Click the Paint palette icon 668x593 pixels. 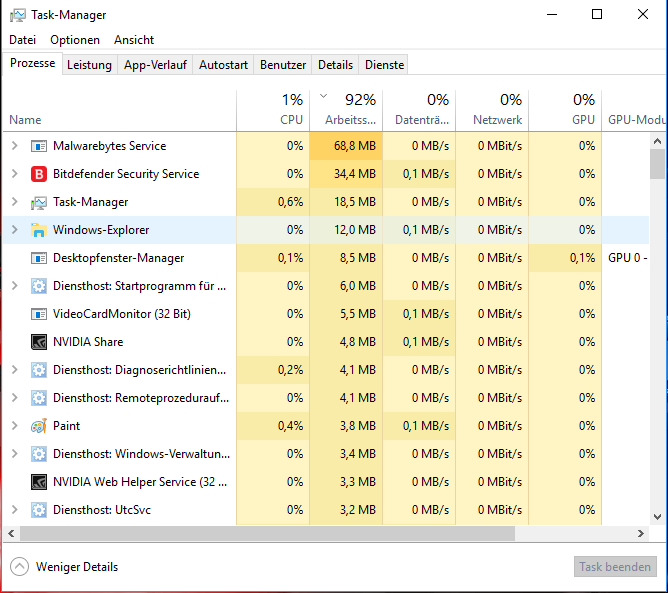39,426
